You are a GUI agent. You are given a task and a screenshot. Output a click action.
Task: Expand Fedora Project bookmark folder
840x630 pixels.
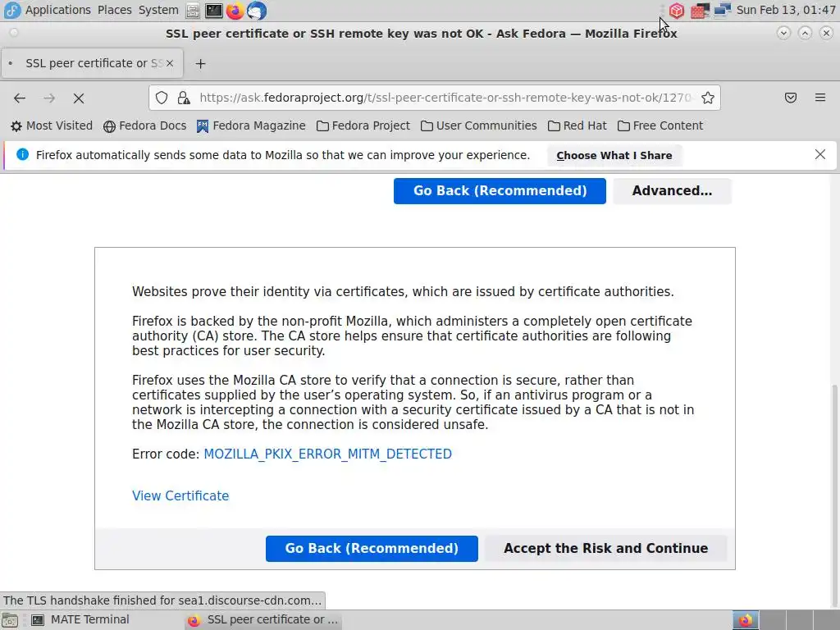click(363, 126)
